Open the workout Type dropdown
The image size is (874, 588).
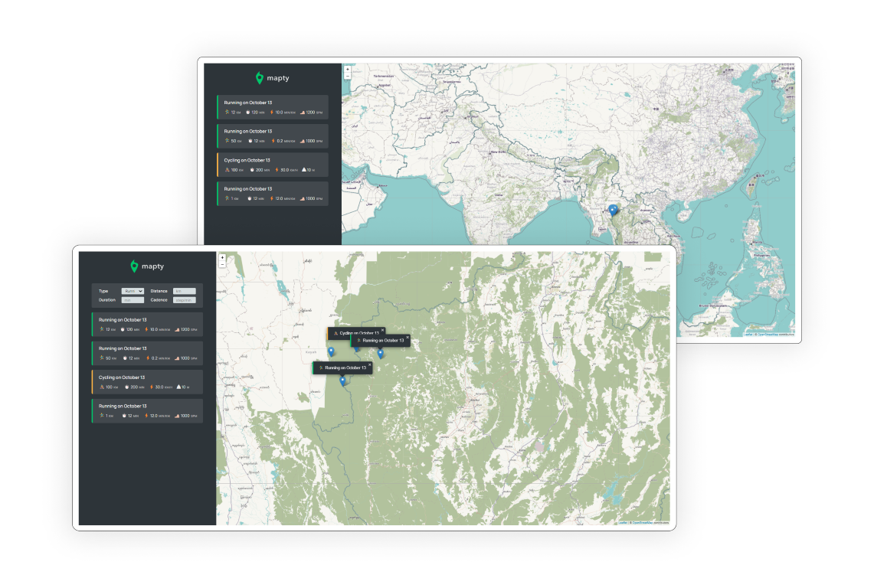click(133, 291)
